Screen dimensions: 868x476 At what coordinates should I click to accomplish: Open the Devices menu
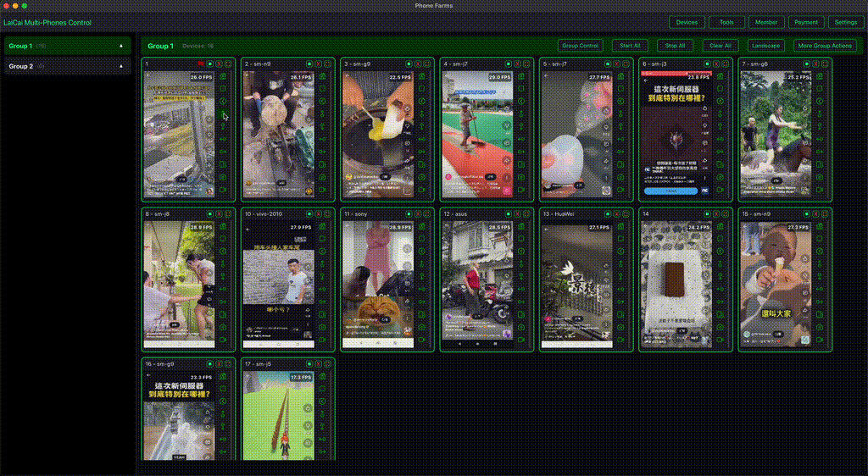(687, 23)
